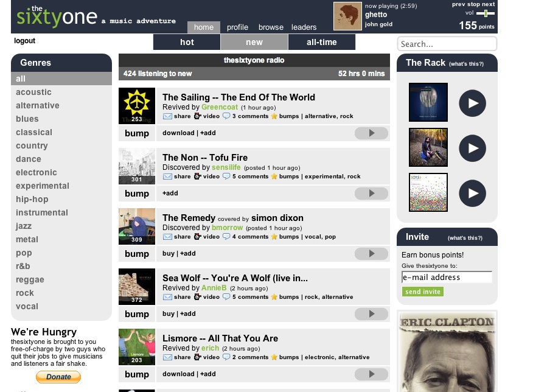Open the video icon for The Sailing
Image resolution: width=533 pixels, height=392 pixels.
coord(198,116)
